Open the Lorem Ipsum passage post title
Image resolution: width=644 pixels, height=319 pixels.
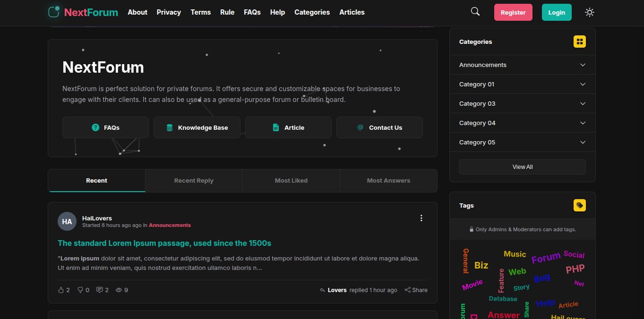pyautogui.click(x=164, y=243)
